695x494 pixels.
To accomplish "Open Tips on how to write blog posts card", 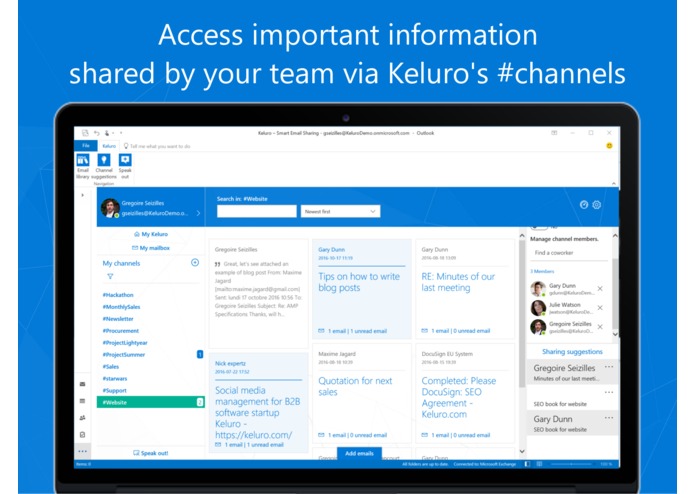I will (x=362, y=289).
